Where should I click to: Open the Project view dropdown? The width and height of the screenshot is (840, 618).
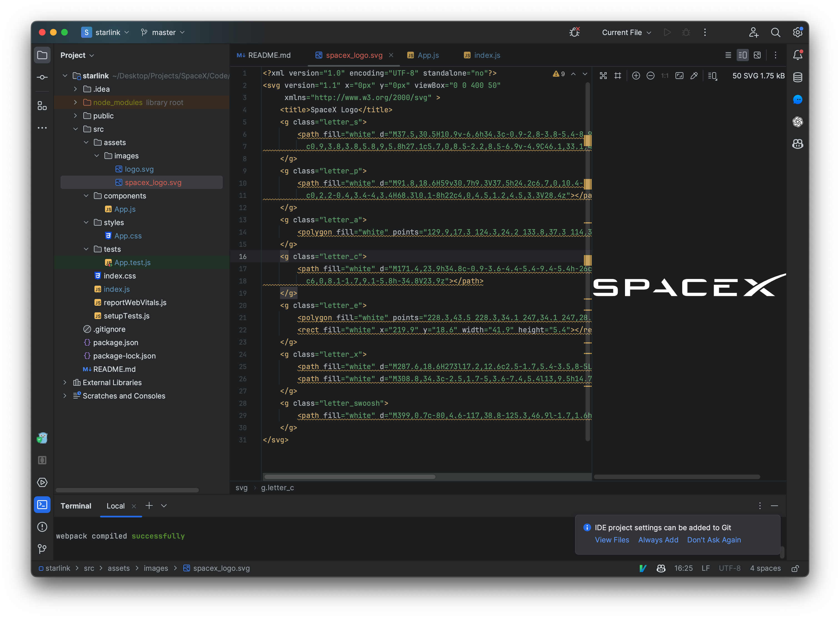77,55
